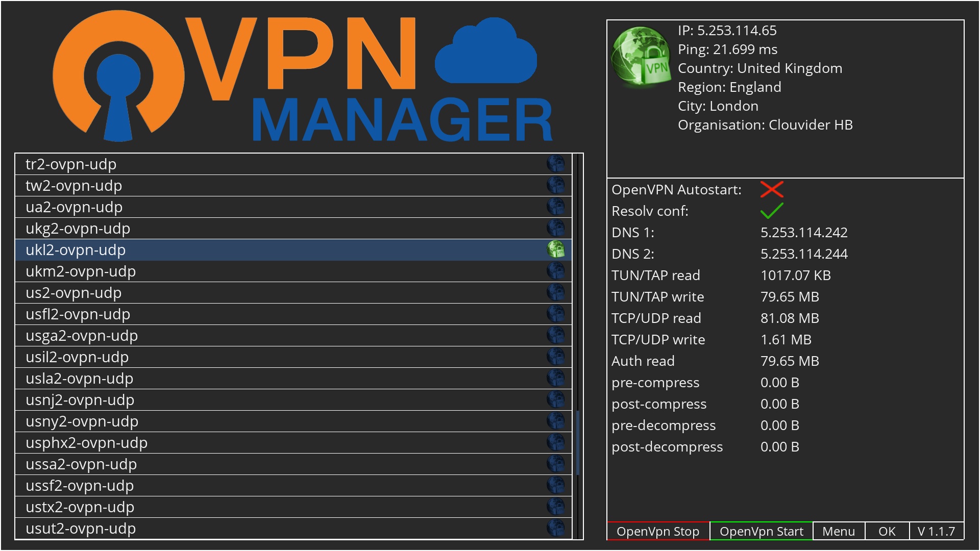This screenshot has width=980, height=551.
Task: Select the usga2-ovpn-udp server entry
Action: tap(293, 336)
